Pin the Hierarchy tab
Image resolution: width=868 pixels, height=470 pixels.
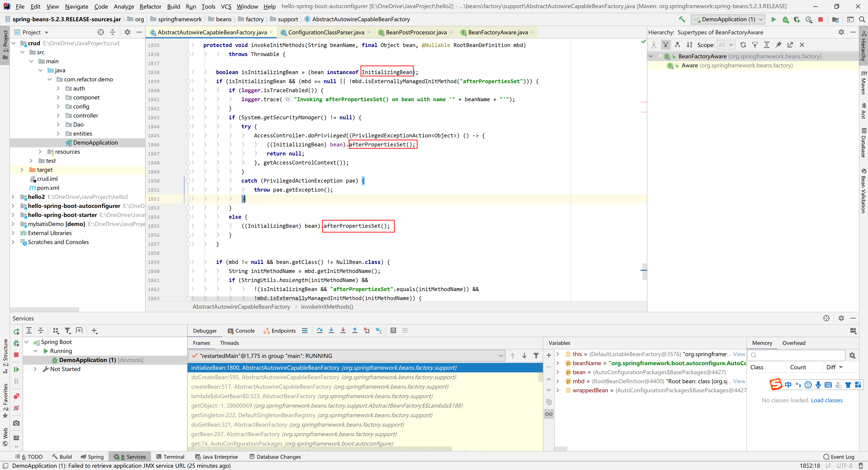[778, 45]
